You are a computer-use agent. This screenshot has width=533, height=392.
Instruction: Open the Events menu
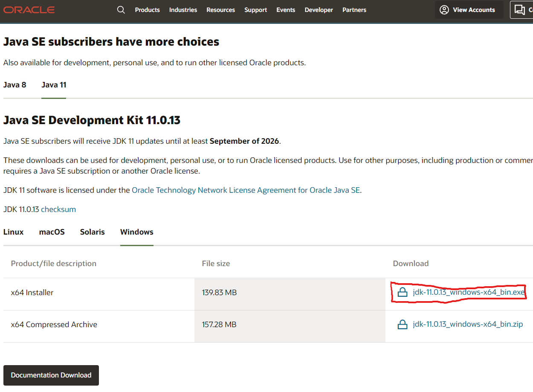pyautogui.click(x=286, y=10)
